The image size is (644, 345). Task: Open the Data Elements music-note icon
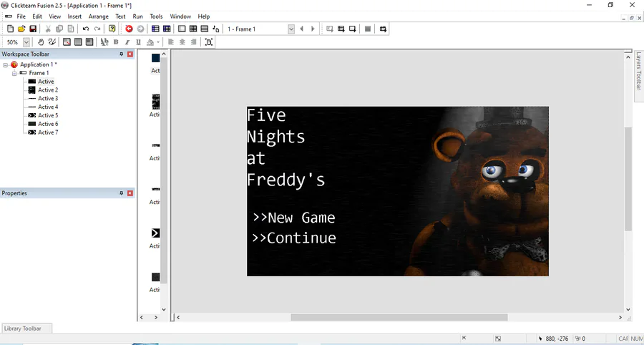coord(216,29)
